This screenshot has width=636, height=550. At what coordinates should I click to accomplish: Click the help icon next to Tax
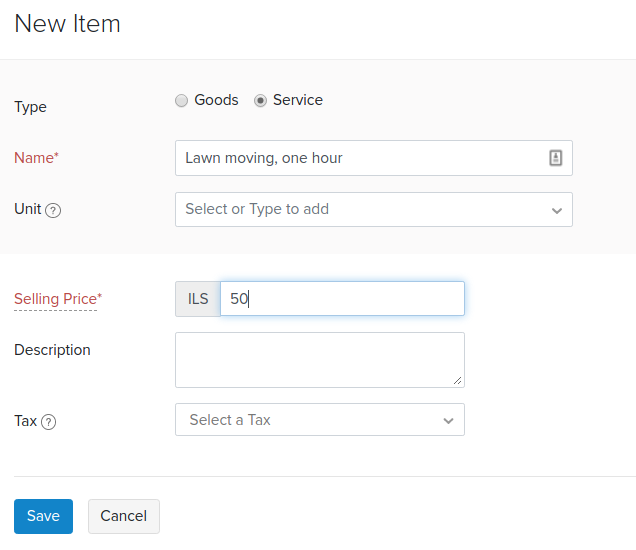[49, 422]
